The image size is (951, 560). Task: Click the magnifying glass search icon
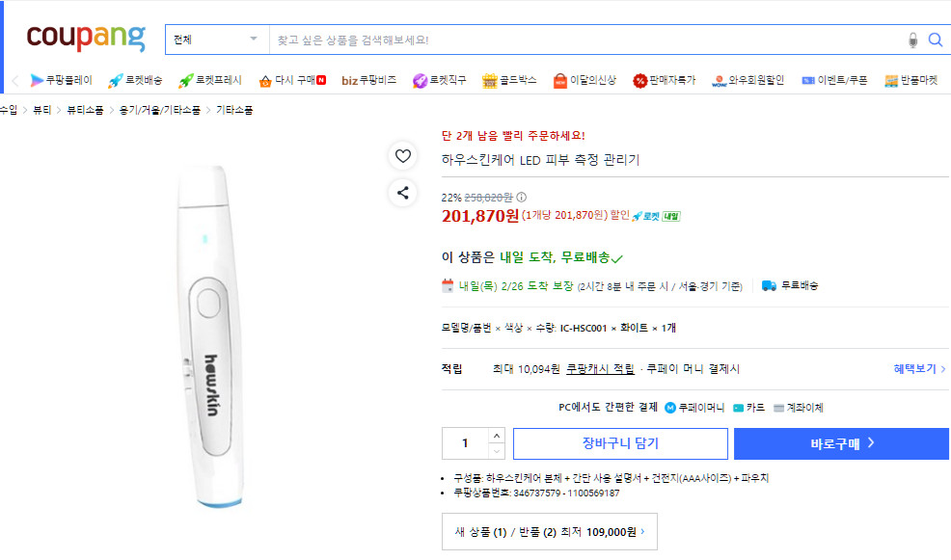click(x=935, y=39)
